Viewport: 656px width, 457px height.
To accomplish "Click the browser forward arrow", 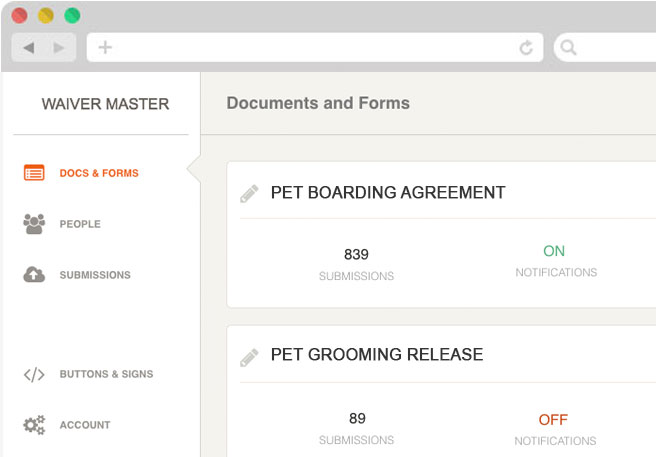I will (x=60, y=47).
